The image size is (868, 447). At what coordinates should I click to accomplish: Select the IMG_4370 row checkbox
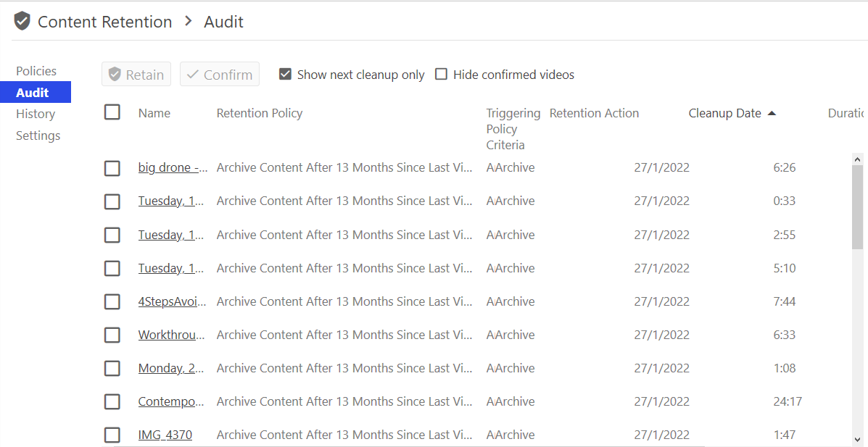[112, 435]
